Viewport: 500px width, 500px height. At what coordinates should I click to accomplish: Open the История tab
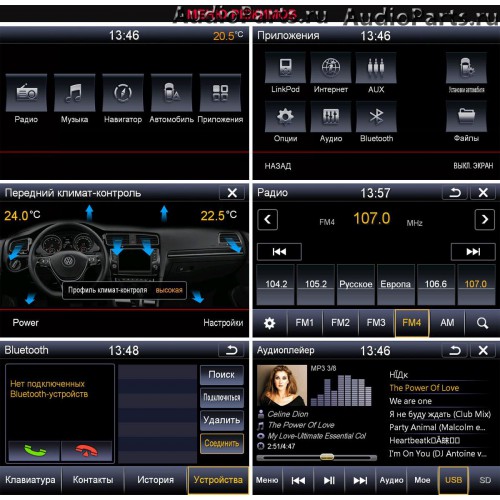155,480
